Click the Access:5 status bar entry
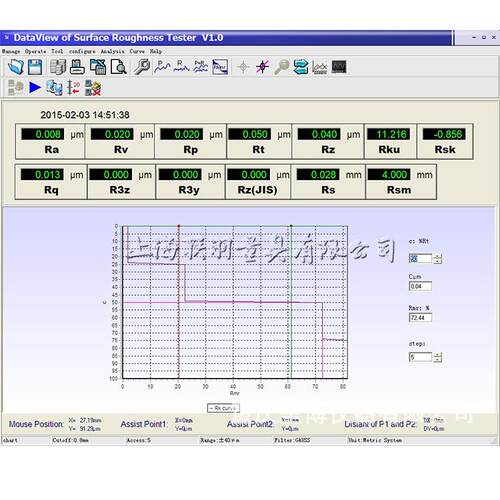 pyautogui.click(x=138, y=440)
